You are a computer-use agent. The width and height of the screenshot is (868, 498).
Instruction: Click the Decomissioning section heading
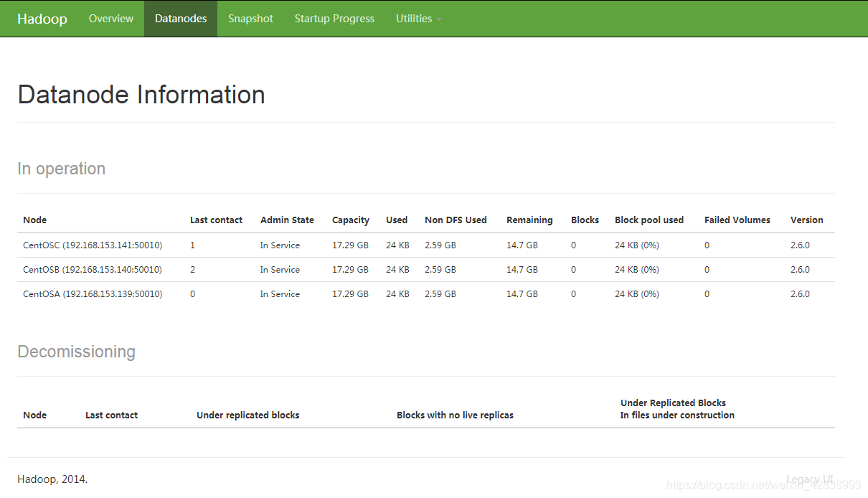76,352
